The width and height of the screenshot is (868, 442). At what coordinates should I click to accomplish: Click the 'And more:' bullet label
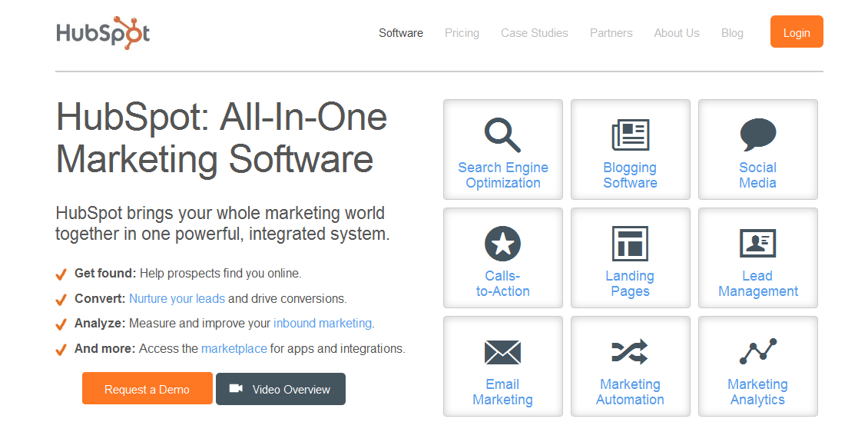104,349
